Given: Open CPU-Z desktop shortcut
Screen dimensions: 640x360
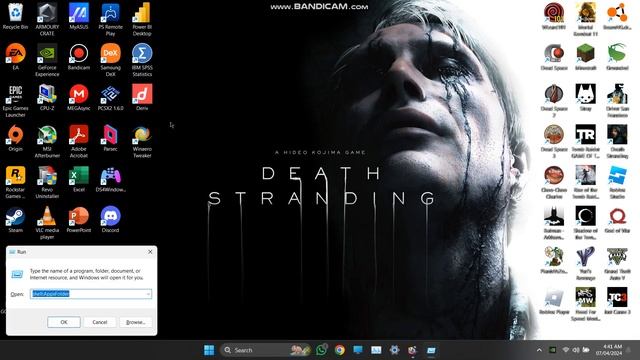Looking at the screenshot, I should pos(47,98).
